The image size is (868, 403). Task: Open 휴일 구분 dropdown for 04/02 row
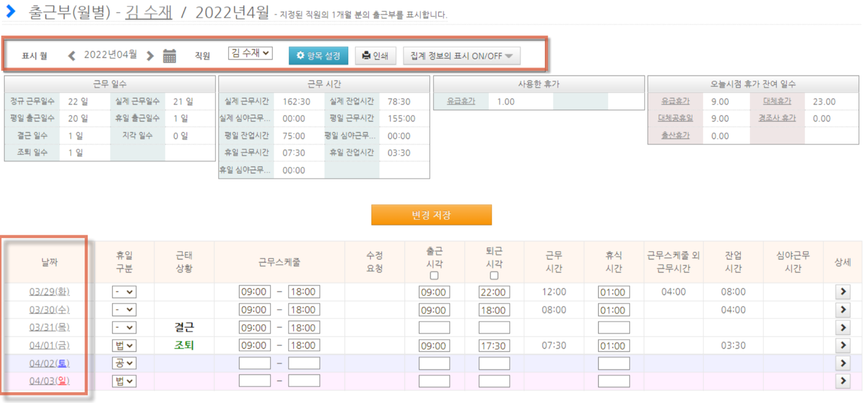[124, 363]
